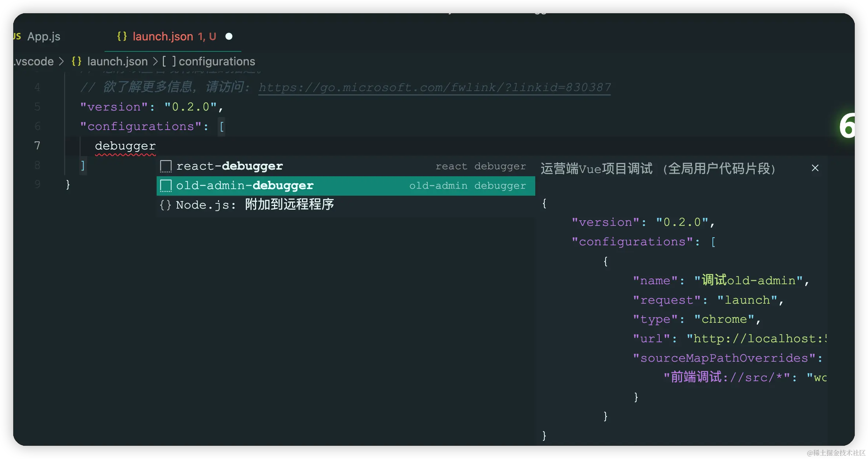Click "sourceMapPathOverrides" in the preview
Viewport: 868px width, 459px height.
click(x=724, y=358)
